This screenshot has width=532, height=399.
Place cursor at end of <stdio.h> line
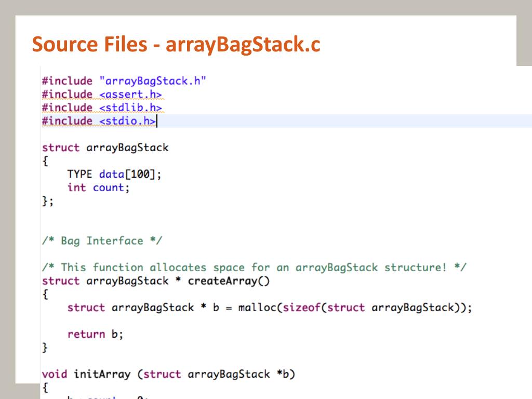click(156, 122)
